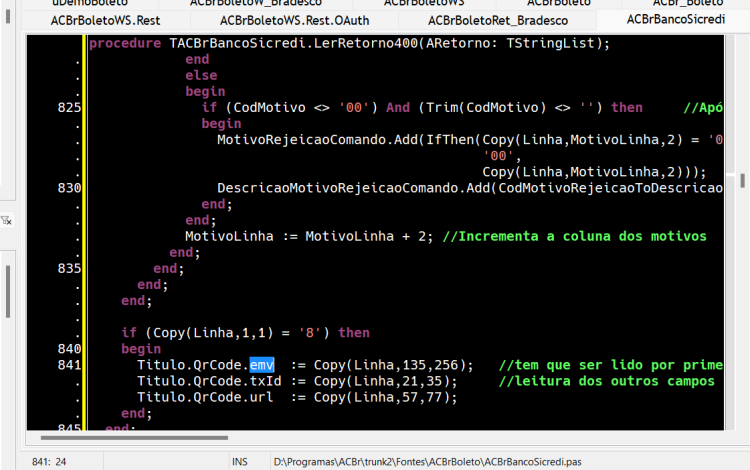Click the horizontal scrollbar thumb under the editor

(134, 437)
